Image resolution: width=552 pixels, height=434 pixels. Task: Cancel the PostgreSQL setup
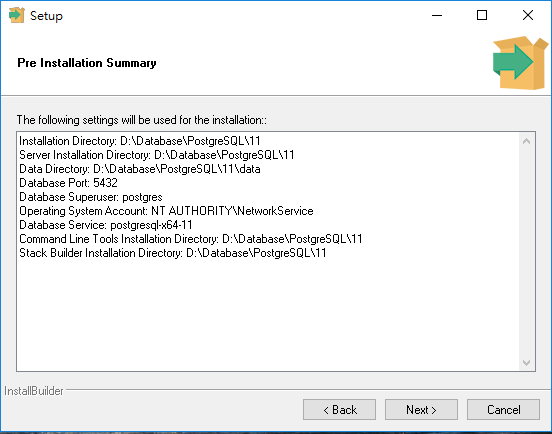point(503,409)
